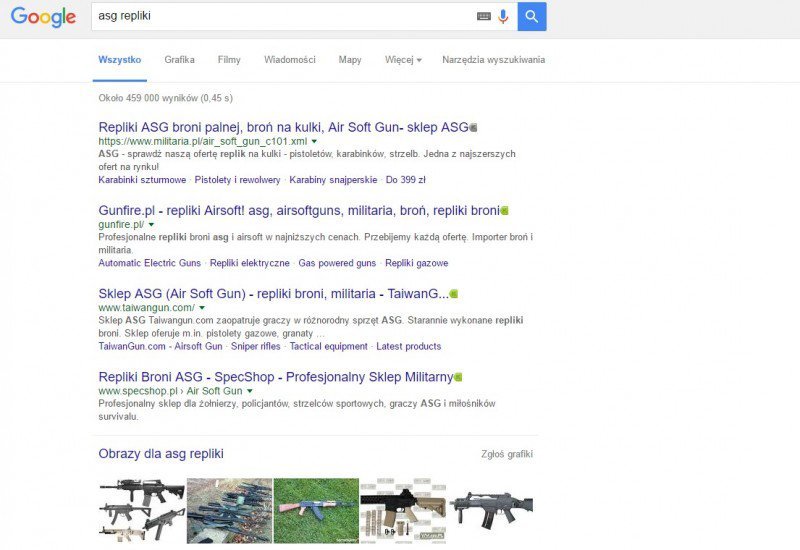Click the Air Soft Gun breadcrumb under SpecShop
Image resolution: width=800 pixels, height=550 pixels.
214,391
